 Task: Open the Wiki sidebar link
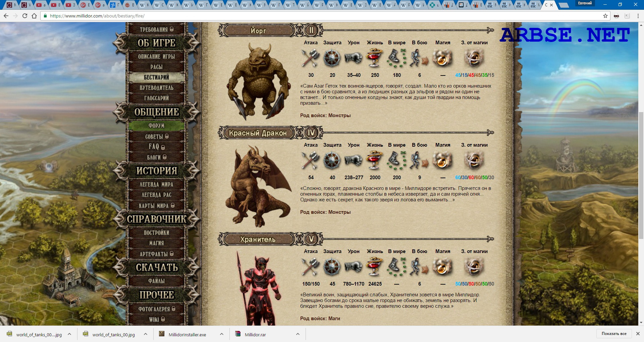(x=156, y=319)
